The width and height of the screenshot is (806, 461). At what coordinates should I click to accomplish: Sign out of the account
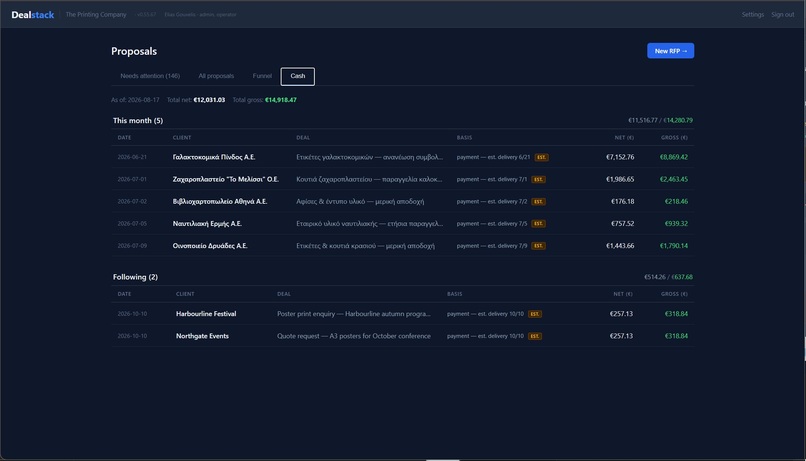click(782, 15)
